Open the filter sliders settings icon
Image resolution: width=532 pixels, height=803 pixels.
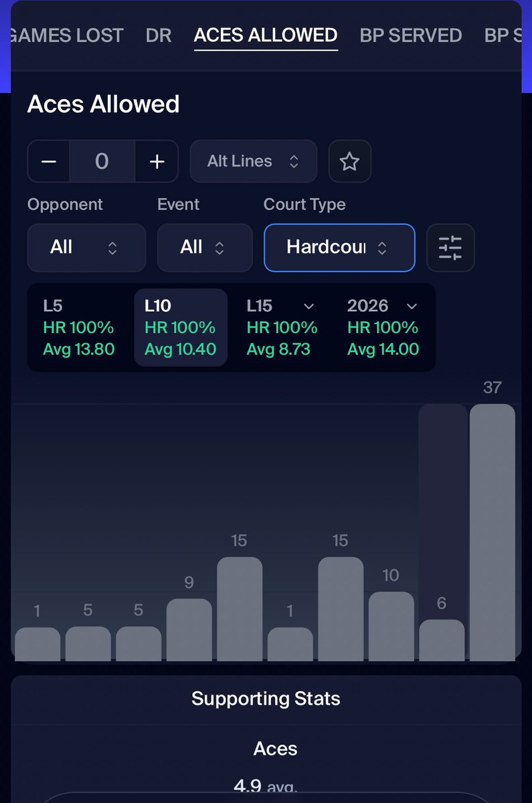450,248
